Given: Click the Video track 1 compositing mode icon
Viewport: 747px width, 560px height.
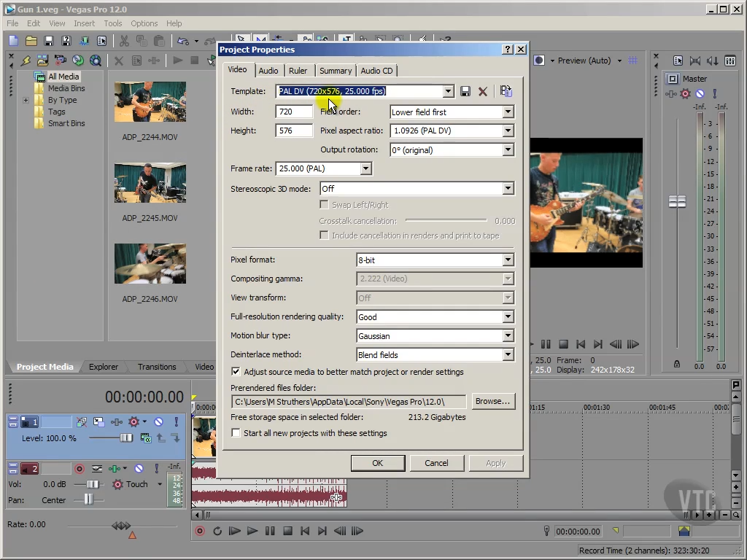Looking at the screenshot, I should tap(146, 438).
